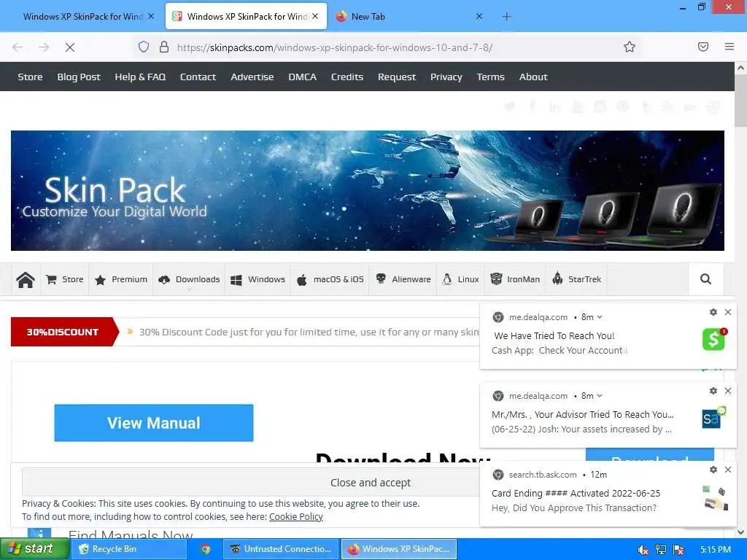The width and height of the screenshot is (747, 560).
Task: Open Request in top menu
Action: [x=396, y=77]
